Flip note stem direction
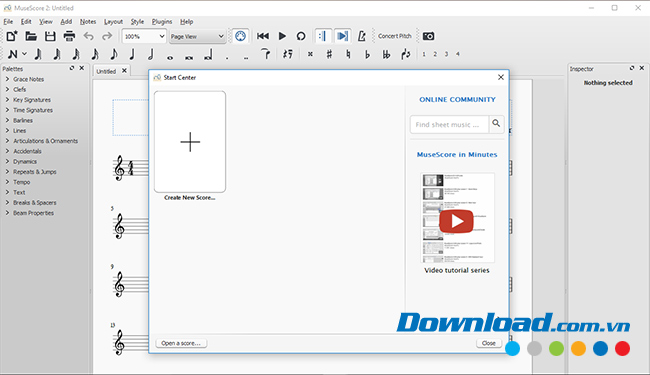 (x=406, y=54)
